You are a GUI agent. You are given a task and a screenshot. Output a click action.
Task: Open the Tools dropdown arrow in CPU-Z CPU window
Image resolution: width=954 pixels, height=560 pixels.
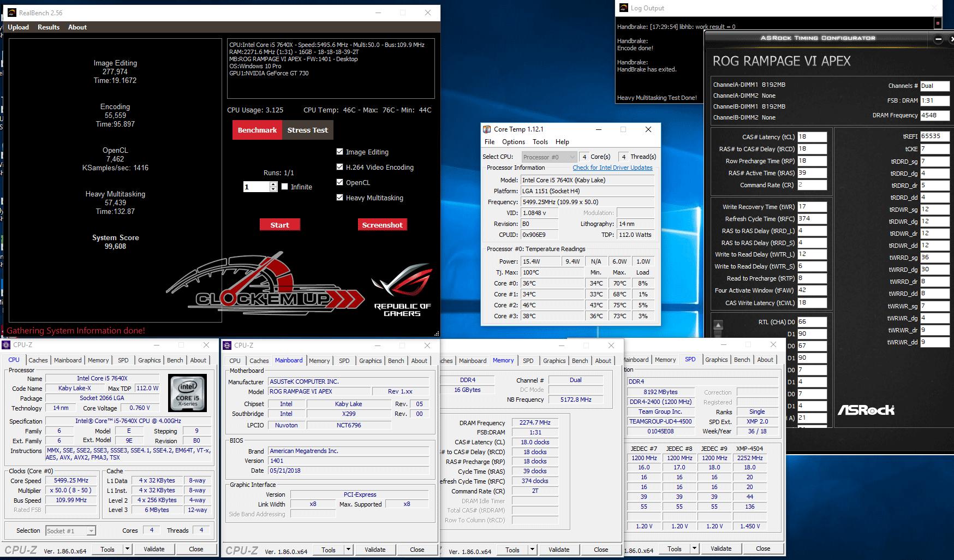(127, 549)
